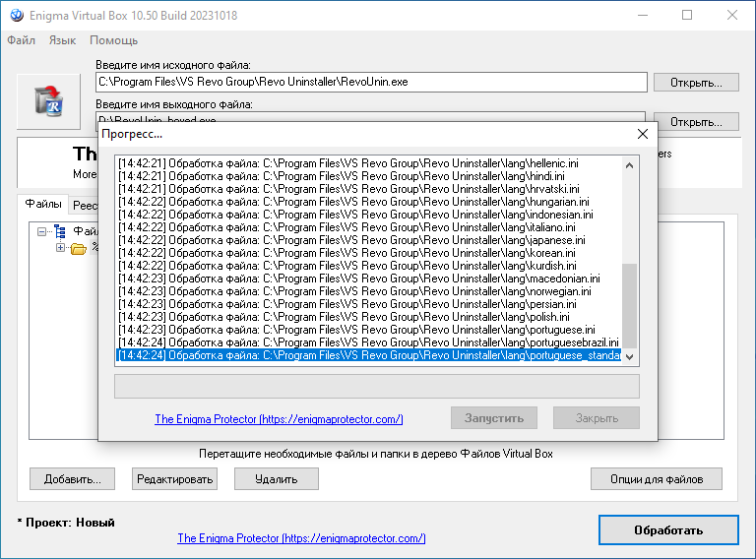Click the log scrollbar up arrow
The image size is (756, 559).
[x=629, y=165]
